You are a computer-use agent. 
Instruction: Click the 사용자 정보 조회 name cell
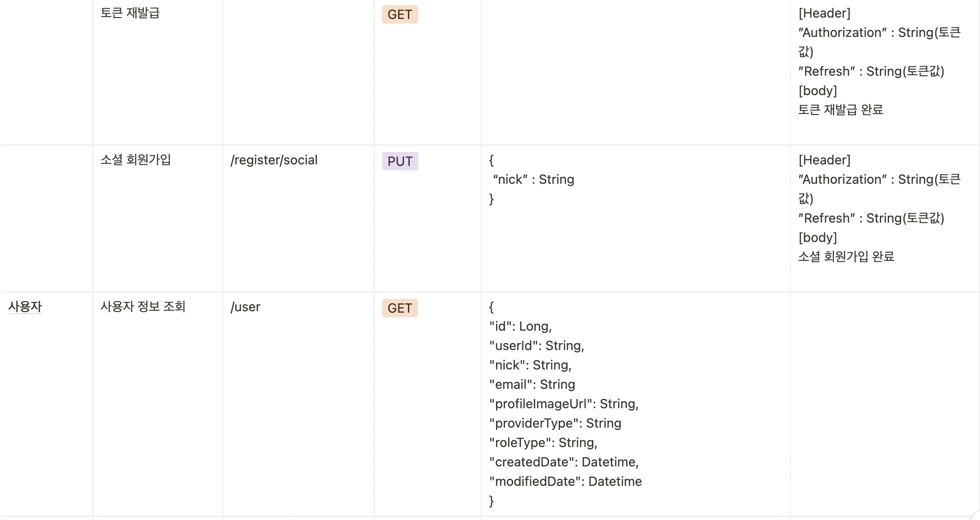coord(143,307)
